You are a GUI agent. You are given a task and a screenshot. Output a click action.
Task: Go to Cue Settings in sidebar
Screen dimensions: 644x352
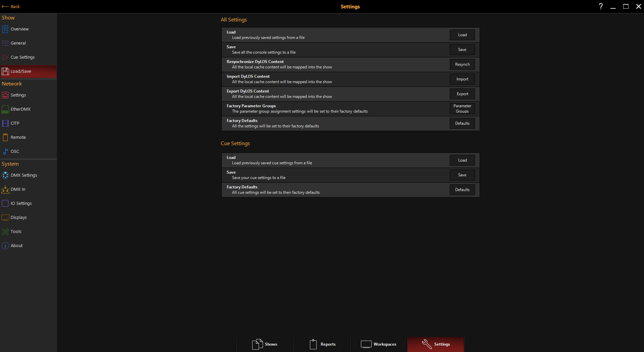pyautogui.click(x=22, y=57)
